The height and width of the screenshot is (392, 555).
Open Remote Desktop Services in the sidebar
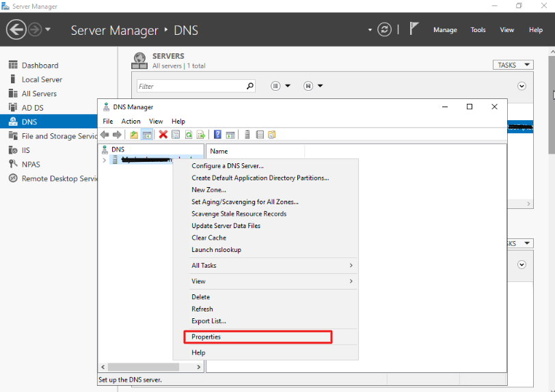click(x=53, y=179)
